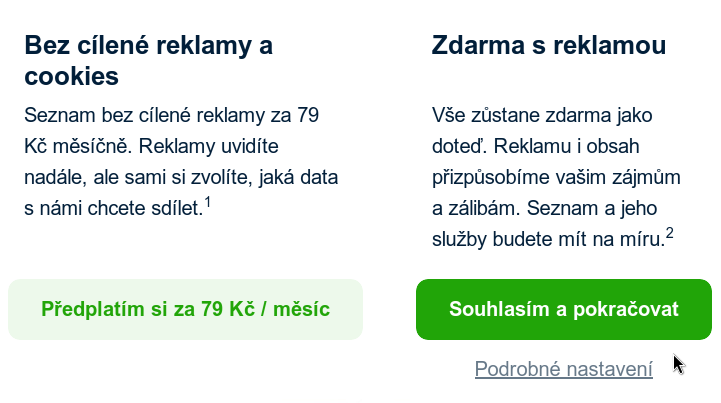
Task: Click the 'Předplatím si za 79 Kč / měsíc' button
Action: (185, 309)
